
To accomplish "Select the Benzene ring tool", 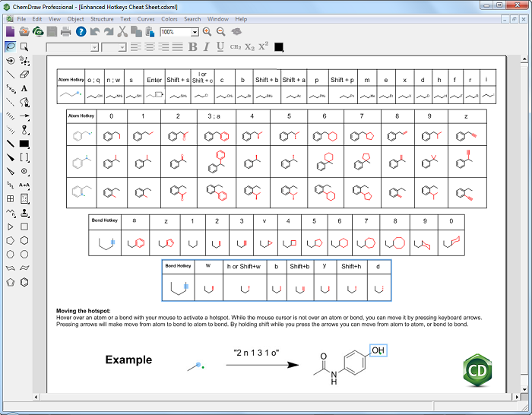I will pos(24,281).
